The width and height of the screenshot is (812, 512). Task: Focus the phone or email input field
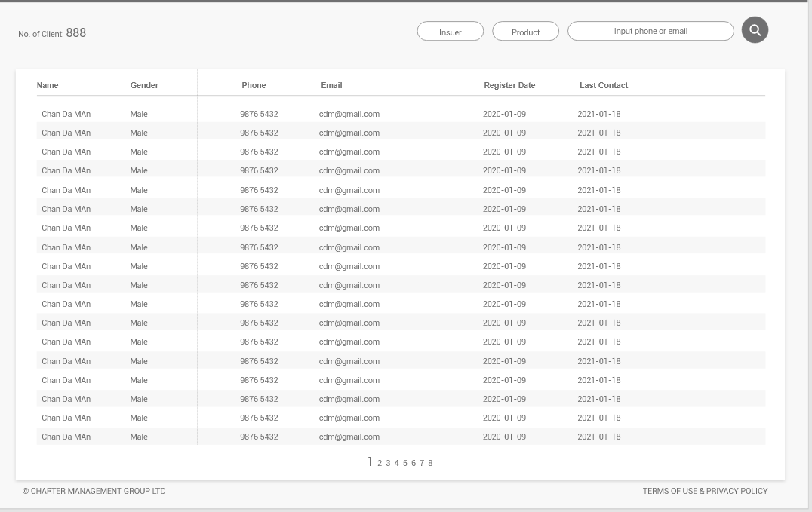(651, 31)
